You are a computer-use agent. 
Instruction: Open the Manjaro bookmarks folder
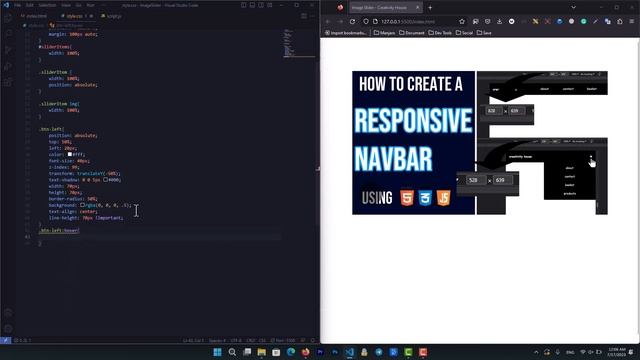384,33
